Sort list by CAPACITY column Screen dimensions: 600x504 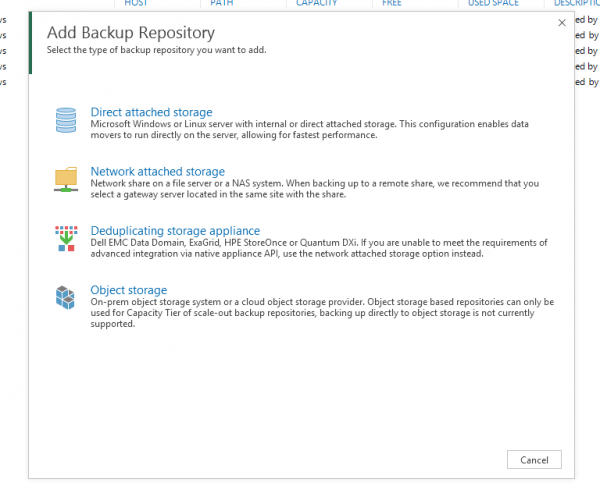[x=316, y=4]
